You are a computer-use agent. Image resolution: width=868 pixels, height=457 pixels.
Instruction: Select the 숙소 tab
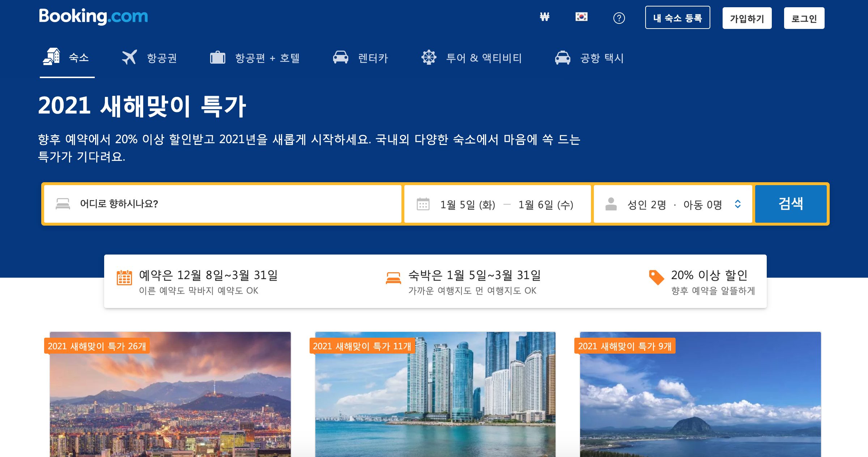pyautogui.click(x=67, y=57)
